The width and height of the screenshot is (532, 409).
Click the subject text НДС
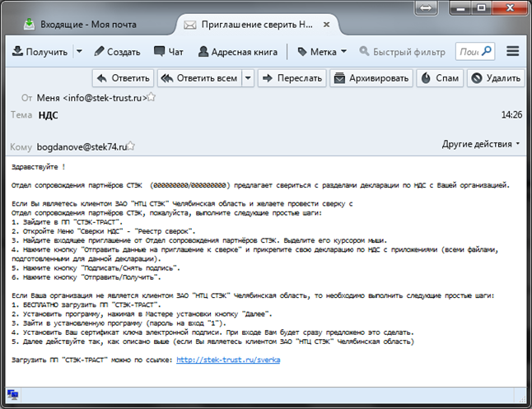tap(49, 115)
